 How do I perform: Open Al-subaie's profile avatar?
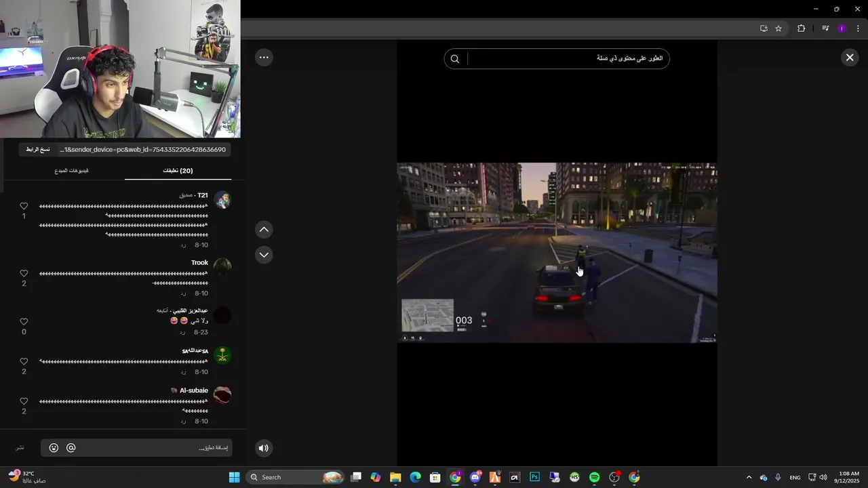(x=222, y=395)
